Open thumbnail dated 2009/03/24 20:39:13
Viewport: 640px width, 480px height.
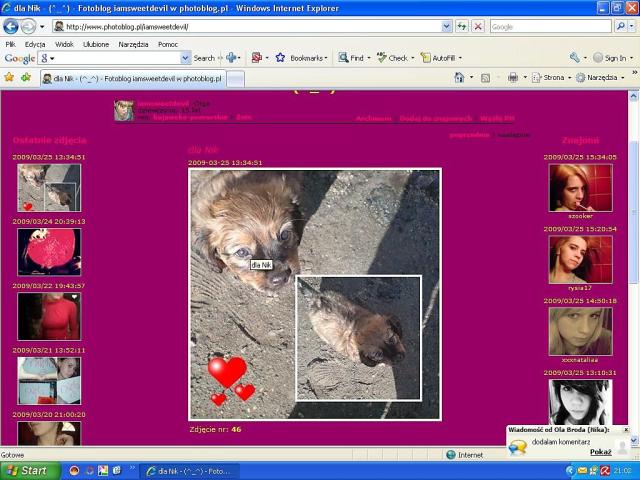pos(49,252)
